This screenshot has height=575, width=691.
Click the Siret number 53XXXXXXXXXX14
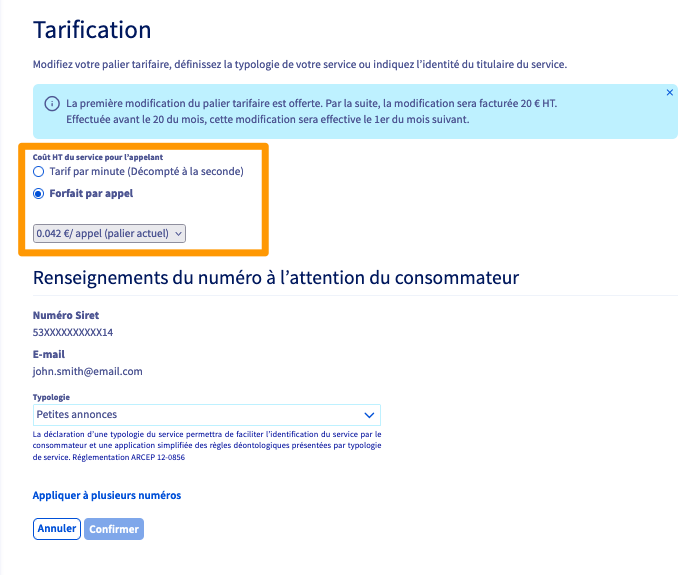pos(73,332)
